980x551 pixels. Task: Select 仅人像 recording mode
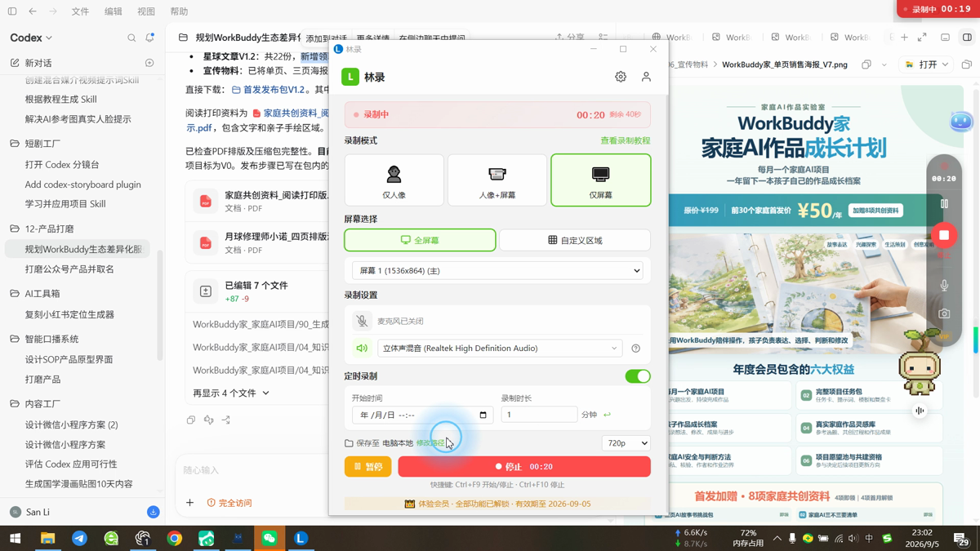click(394, 180)
